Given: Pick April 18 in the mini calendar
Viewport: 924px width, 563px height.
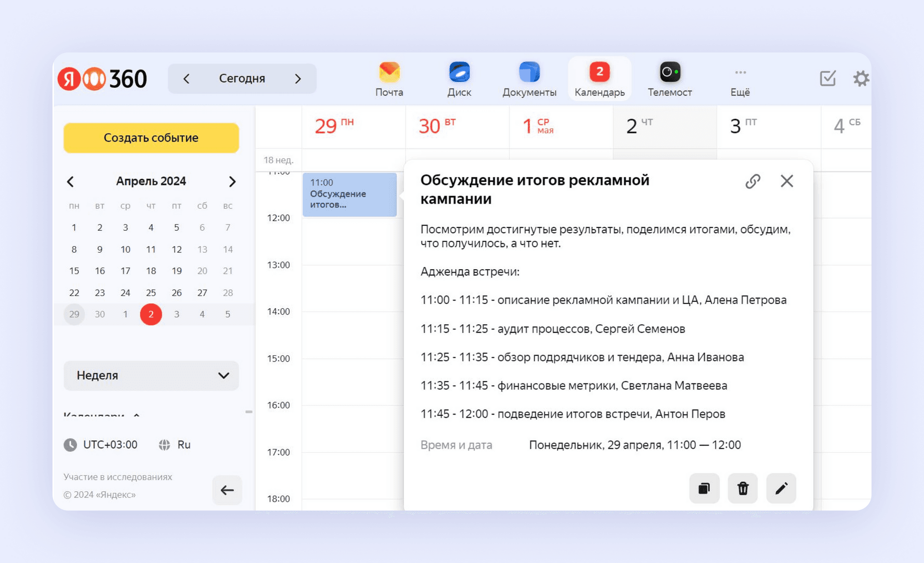Looking at the screenshot, I should click(x=151, y=271).
